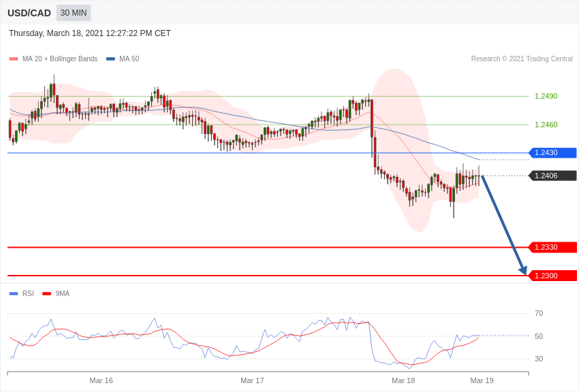The width and height of the screenshot is (579, 392).
Task: Click the Research © 2021 Trading Central credit
Action: pos(522,59)
